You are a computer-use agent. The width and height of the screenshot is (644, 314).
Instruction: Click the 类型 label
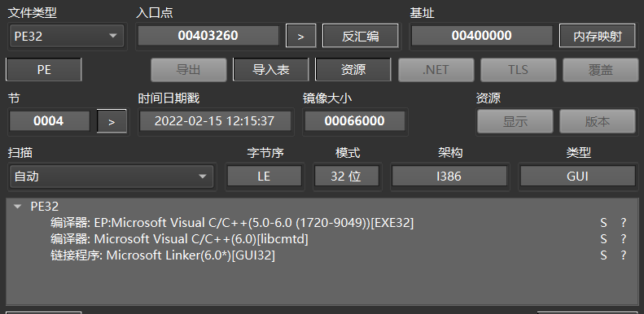(x=579, y=153)
